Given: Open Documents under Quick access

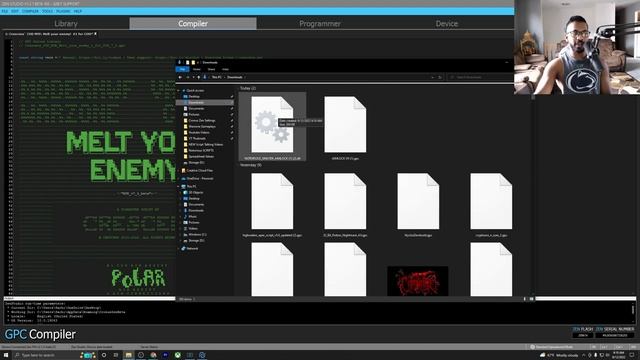Looking at the screenshot, I should pyautogui.click(x=196, y=109).
